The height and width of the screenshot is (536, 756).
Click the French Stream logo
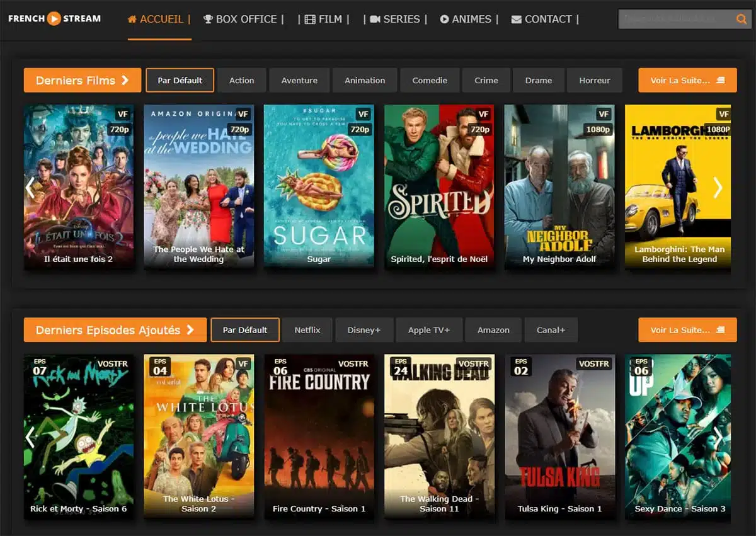54,18
